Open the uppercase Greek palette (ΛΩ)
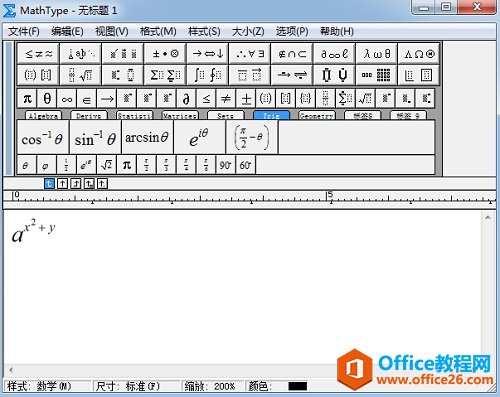This screenshot has width=500, height=397. coord(419,54)
